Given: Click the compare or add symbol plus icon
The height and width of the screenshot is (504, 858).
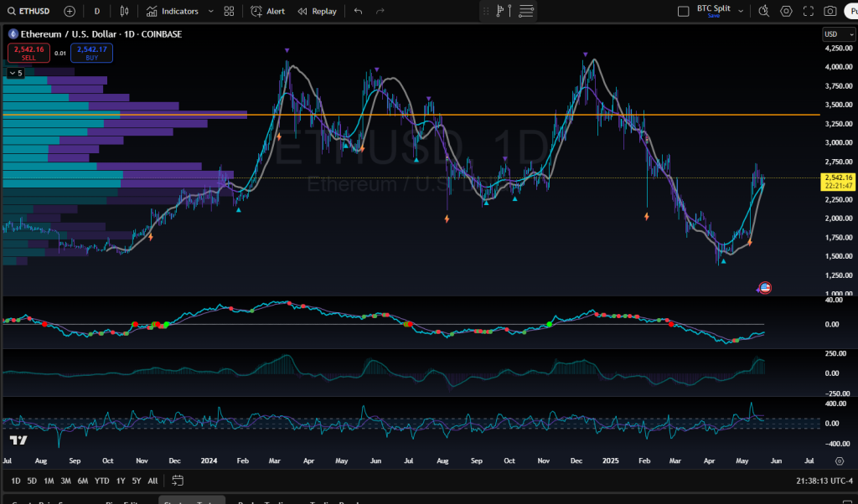Looking at the screenshot, I should [70, 11].
